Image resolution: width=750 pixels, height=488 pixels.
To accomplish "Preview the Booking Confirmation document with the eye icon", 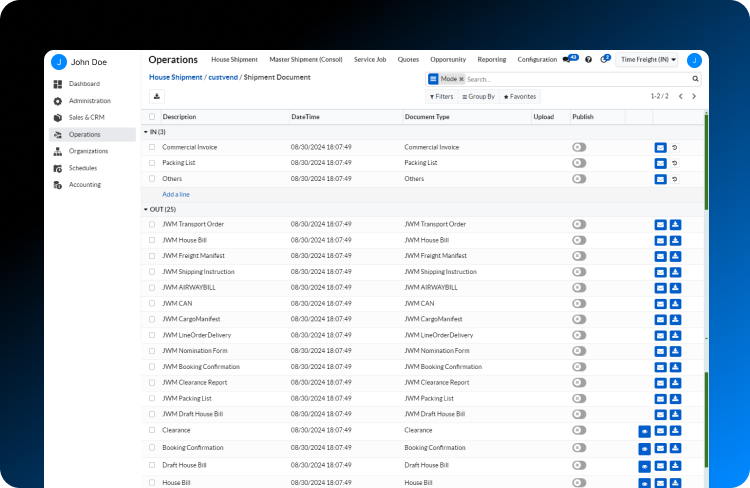I will [x=644, y=449].
